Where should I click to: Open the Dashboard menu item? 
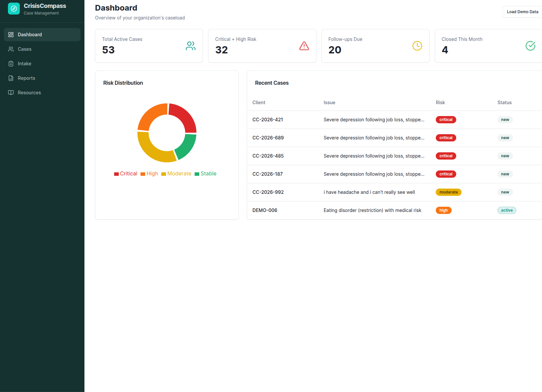(x=42, y=35)
